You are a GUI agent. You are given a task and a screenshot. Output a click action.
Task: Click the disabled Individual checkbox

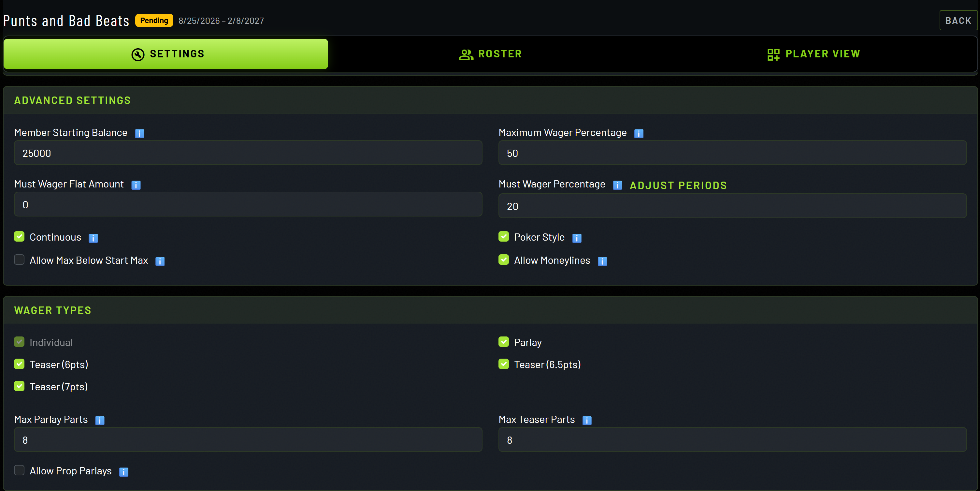pyautogui.click(x=20, y=342)
